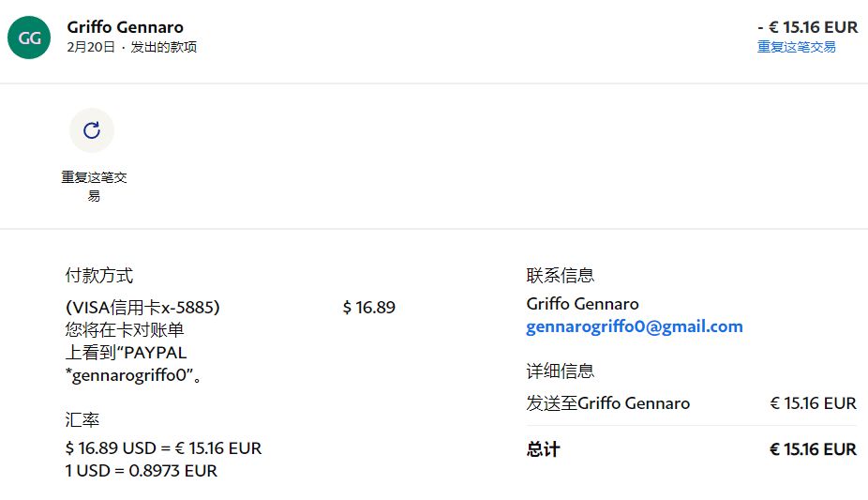Viewport: 868px width, 500px height.
Task: Click the 1 USD = 0.8973 EUR rate
Action: point(141,471)
